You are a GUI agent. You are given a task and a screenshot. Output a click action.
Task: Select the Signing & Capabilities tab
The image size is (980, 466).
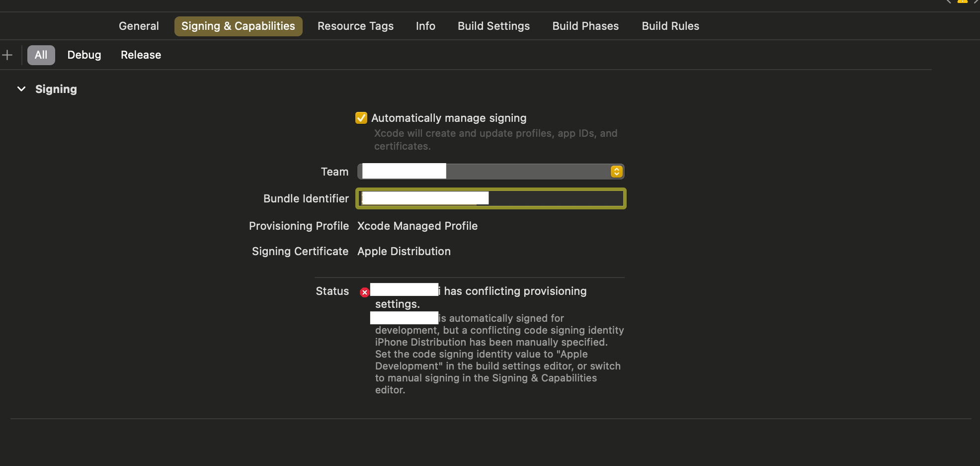pos(238,26)
